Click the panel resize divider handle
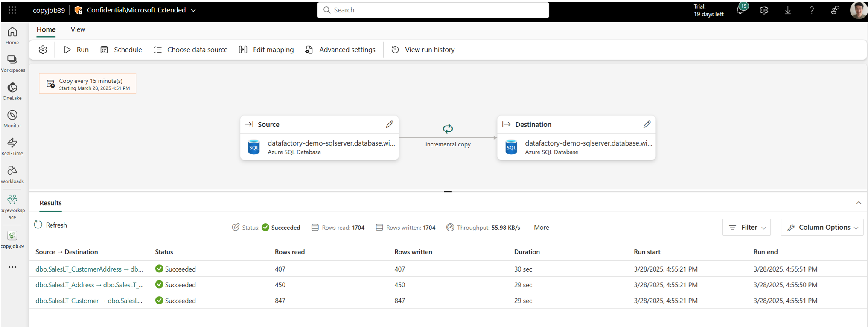 tap(448, 192)
